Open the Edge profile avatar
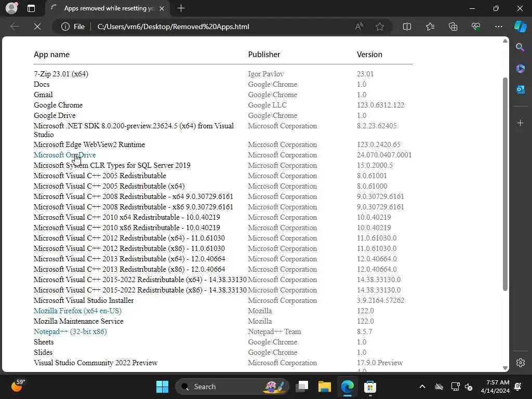532x399 pixels. pyautogui.click(x=11, y=8)
